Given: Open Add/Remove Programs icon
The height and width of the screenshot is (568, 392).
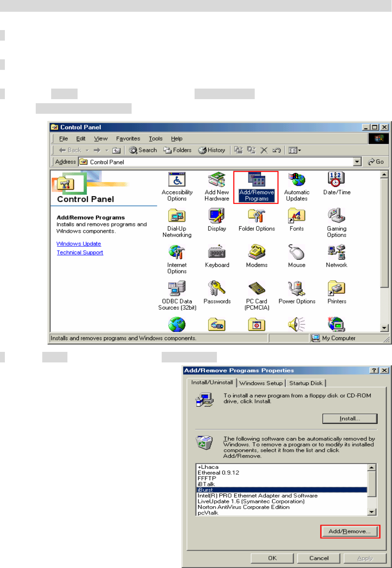Looking at the screenshot, I should (x=256, y=187).
